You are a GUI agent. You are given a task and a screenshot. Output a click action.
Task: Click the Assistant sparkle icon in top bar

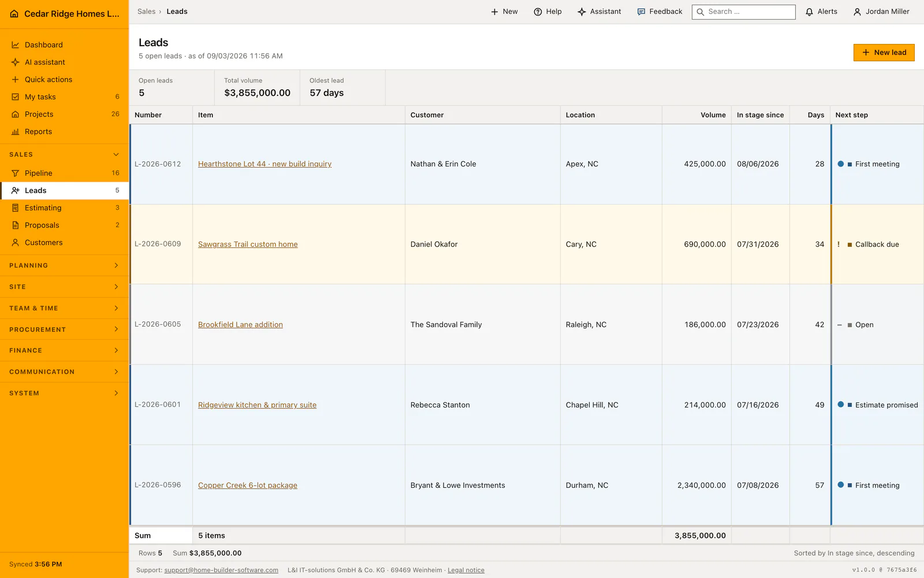[x=582, y=12]
